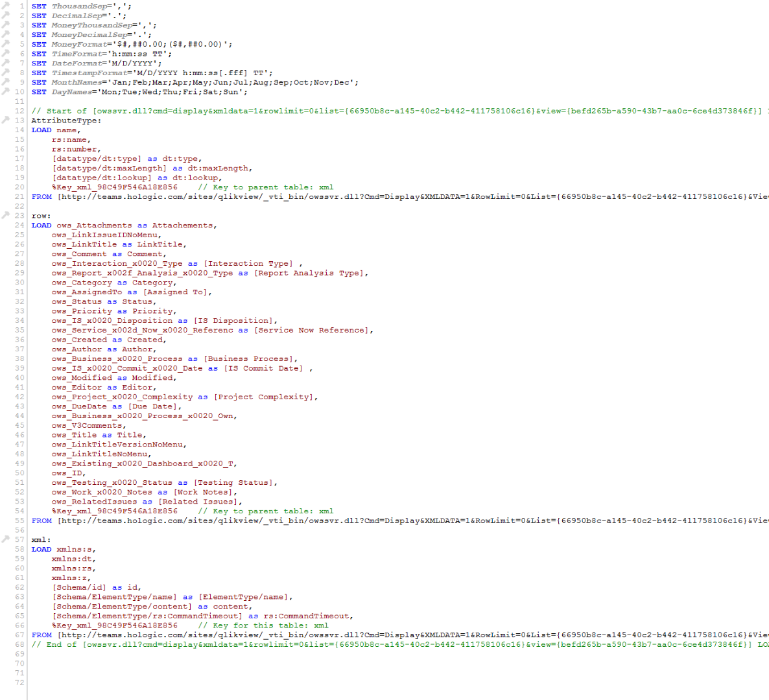This screenshot has height=700, width=769.
Task: Click gutter marker beside row: label line
Action: pos(5,215)
